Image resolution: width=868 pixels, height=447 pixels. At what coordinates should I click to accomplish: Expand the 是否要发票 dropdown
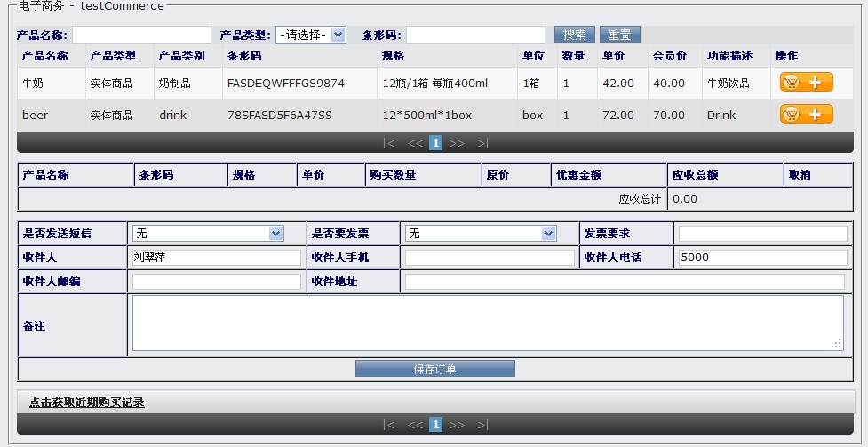point(480,233)
